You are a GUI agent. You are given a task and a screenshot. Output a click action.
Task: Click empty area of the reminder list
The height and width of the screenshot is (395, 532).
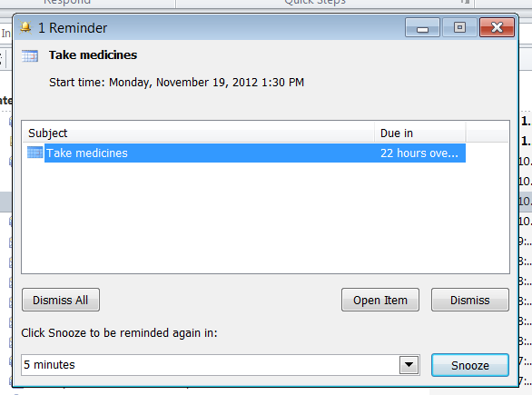265,217
